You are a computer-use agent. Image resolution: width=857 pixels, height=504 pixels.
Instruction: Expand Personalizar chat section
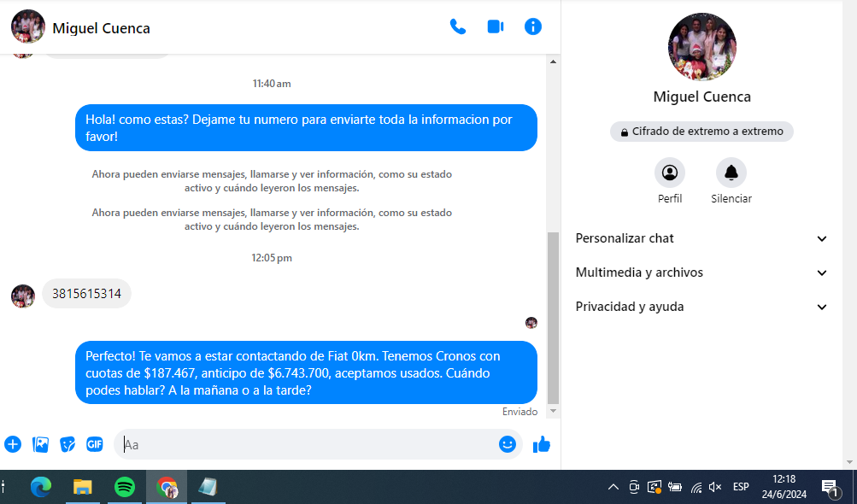tap(701, 238)
